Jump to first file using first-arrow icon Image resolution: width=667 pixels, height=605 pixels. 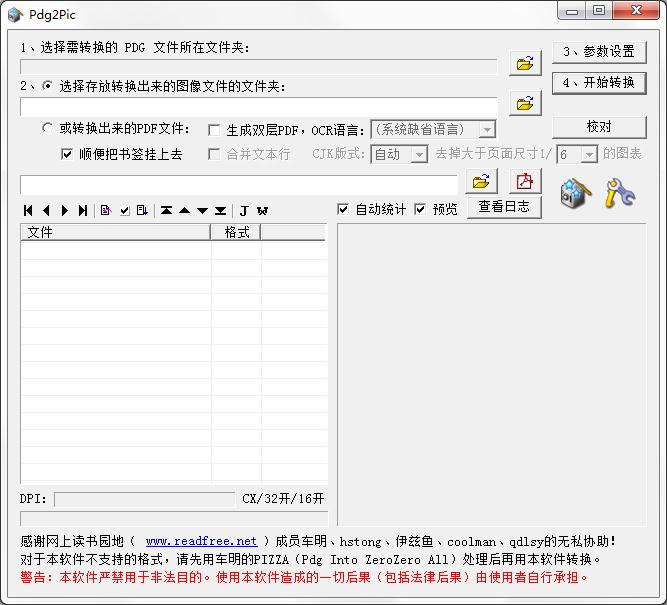point(28,210)
